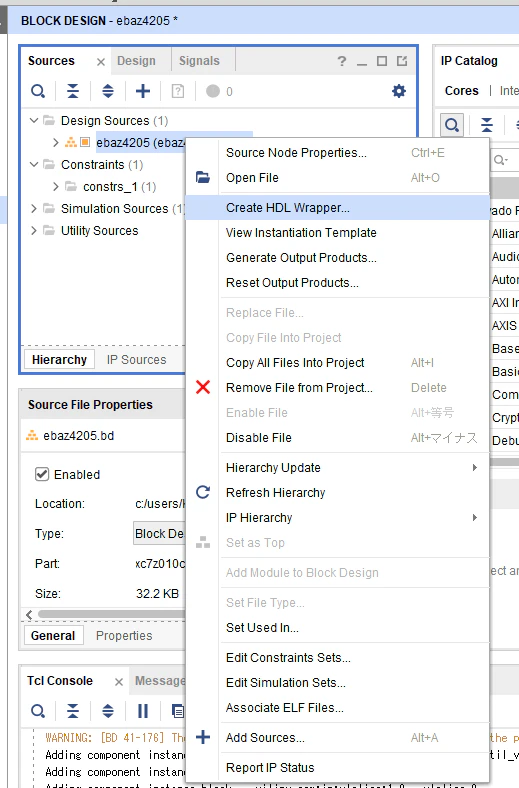Collapse all in the Sources panel
The image size is (519, 788).
pyautogui.click(x=73, y=91)
